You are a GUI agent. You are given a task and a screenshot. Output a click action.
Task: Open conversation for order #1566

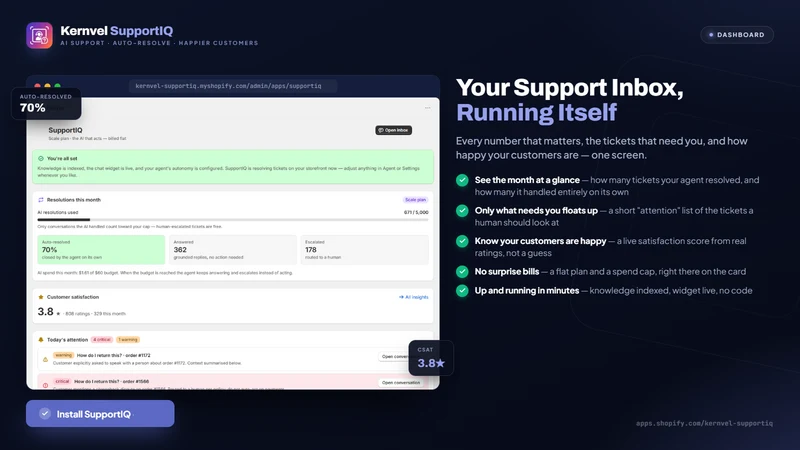pyautogui.click(x=401, y=382)
